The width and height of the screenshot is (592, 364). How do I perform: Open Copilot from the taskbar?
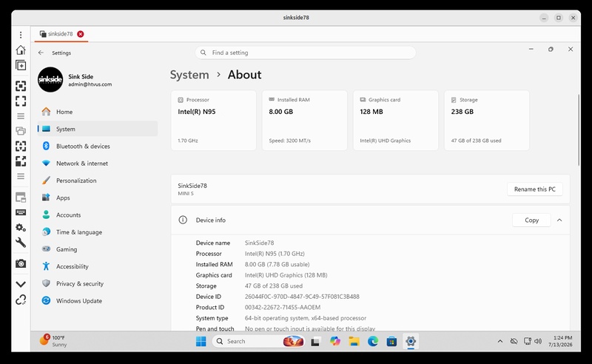[335, 341]
